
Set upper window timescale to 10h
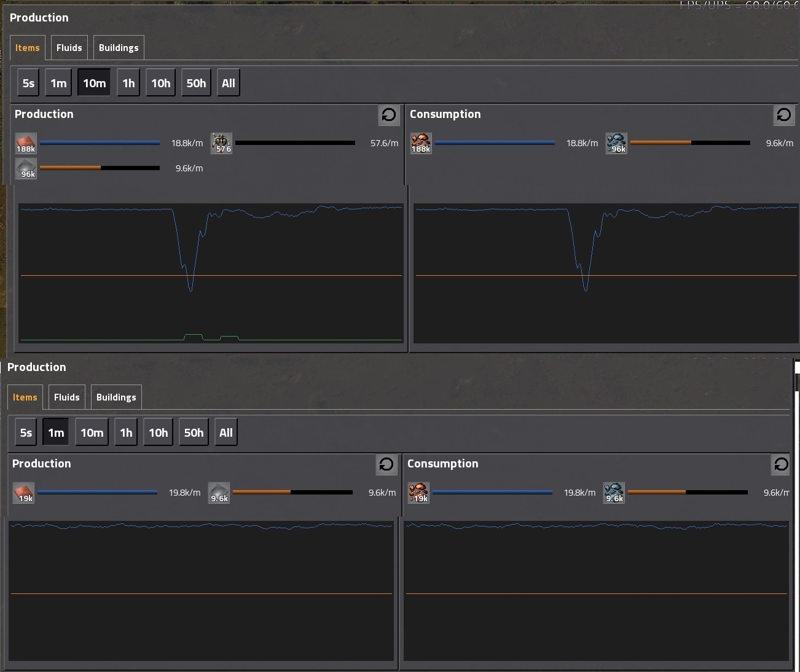pos(160,83)
